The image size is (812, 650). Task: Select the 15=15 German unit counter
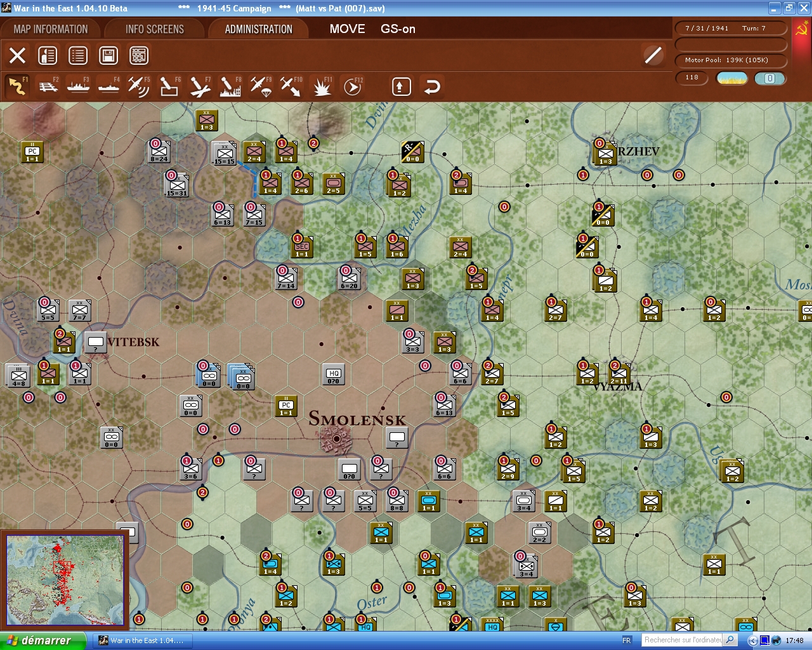(223, 152)
